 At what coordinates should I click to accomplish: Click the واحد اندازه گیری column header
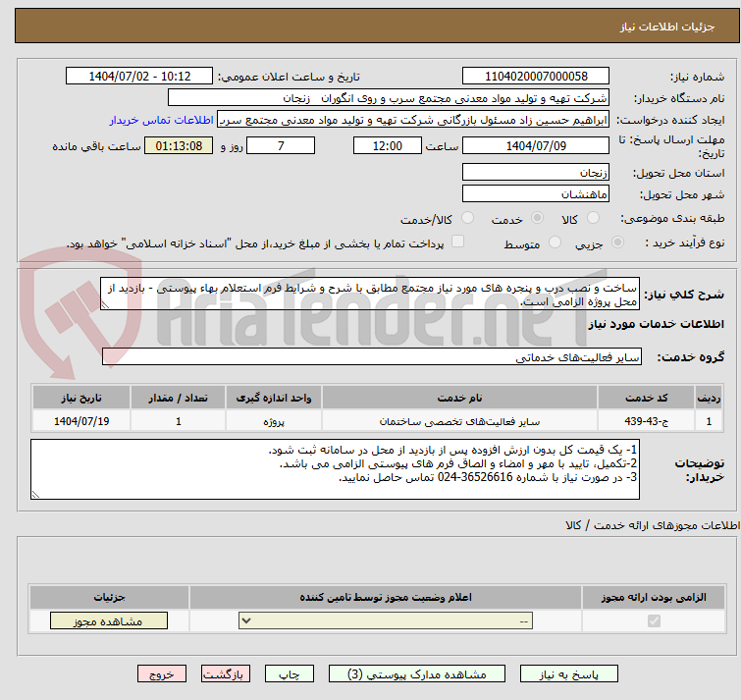point(274,398)
